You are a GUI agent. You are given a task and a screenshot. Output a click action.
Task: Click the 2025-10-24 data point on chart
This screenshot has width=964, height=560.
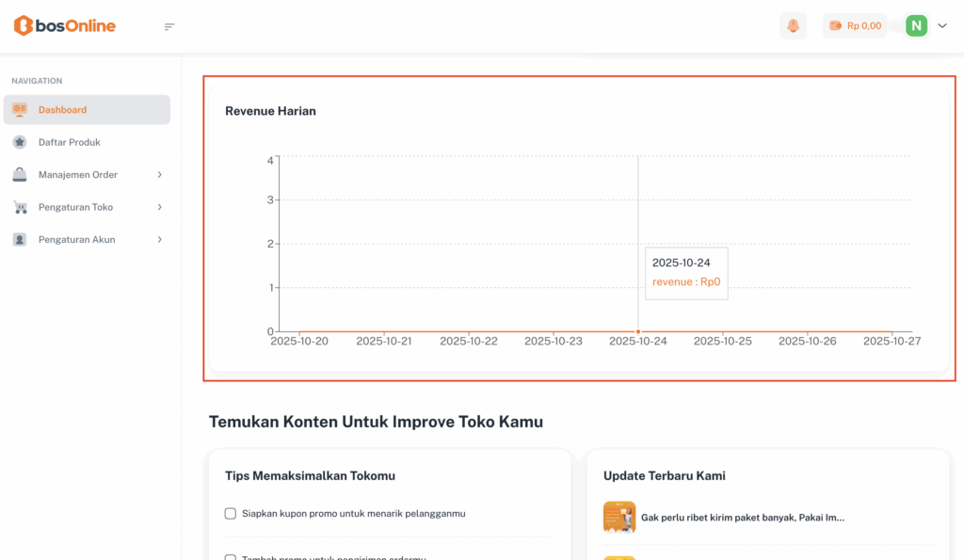tap(638, 331)
